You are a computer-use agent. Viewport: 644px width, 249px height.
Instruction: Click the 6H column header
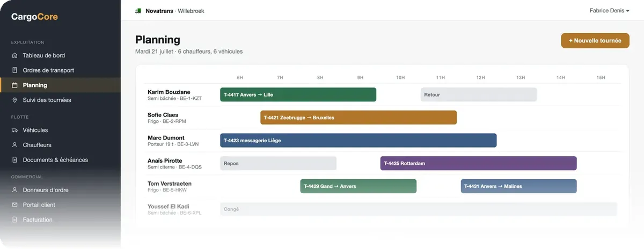coord(240,78)
